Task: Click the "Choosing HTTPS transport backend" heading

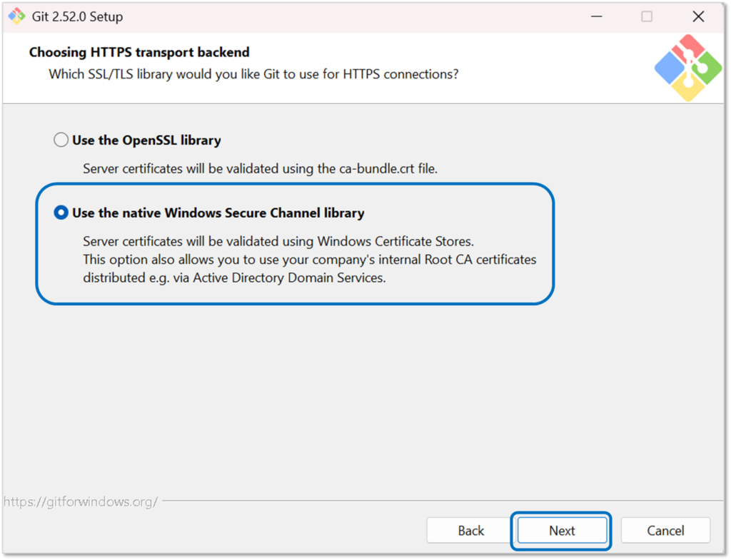Action: click(139, 52)
